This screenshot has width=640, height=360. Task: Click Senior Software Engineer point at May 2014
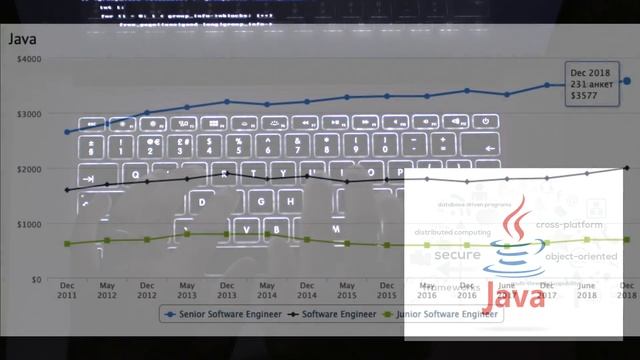[267, 104]
